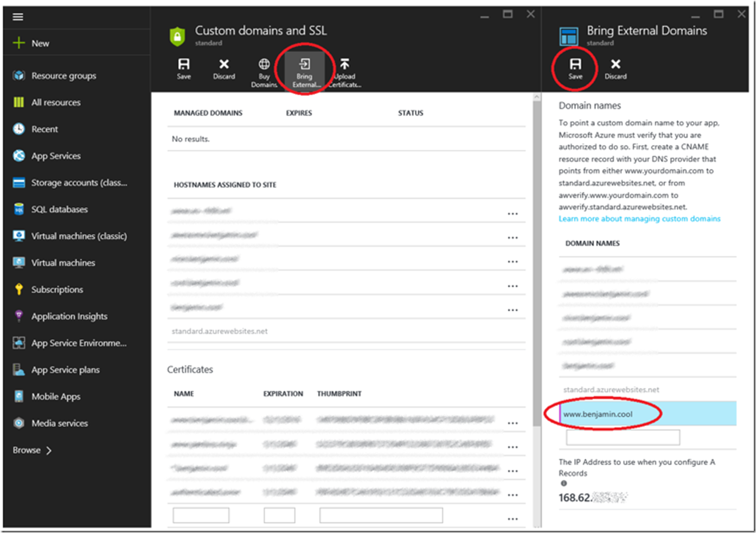Open App Services icon in sidebar
The width and height of the screenshot is (756, 533).
(19, 156)
